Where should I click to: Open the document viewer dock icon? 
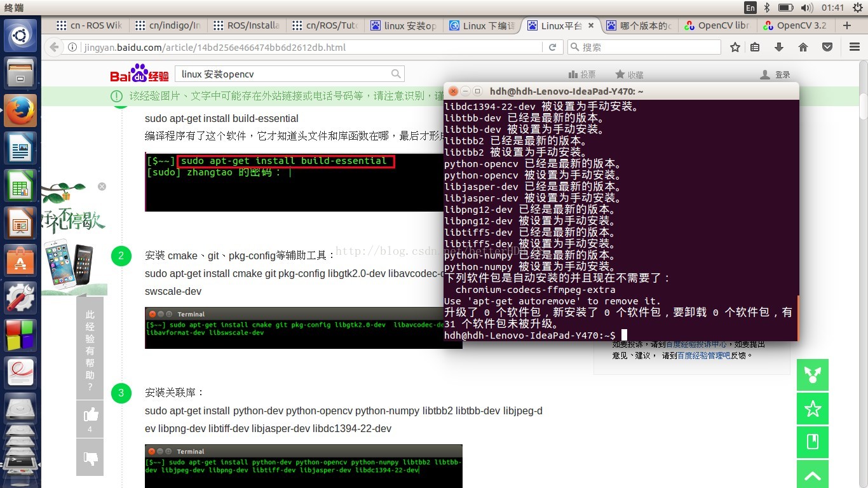click(x=20, y=372)
